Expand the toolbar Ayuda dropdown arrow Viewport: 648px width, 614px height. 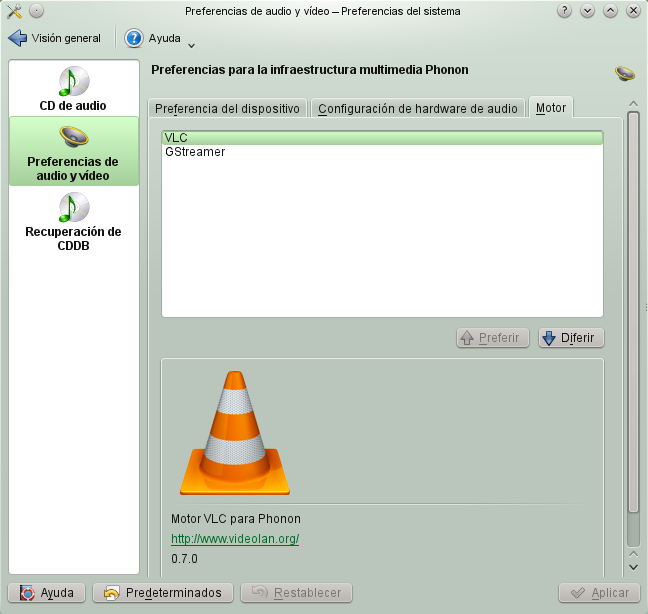click(x=191, y=45)
